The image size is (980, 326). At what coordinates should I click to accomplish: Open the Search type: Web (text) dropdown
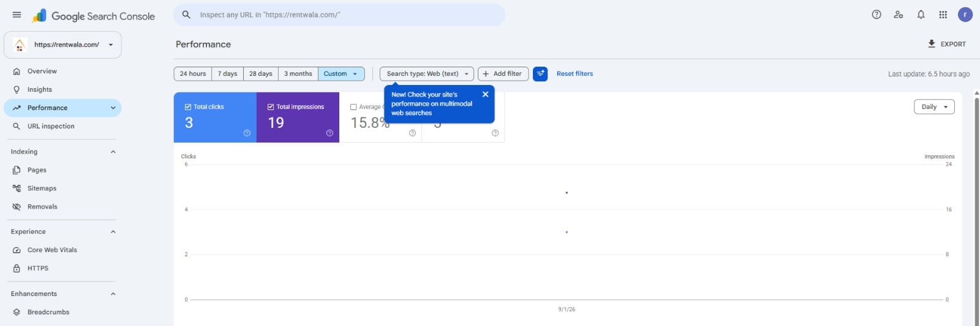(427, 74)
